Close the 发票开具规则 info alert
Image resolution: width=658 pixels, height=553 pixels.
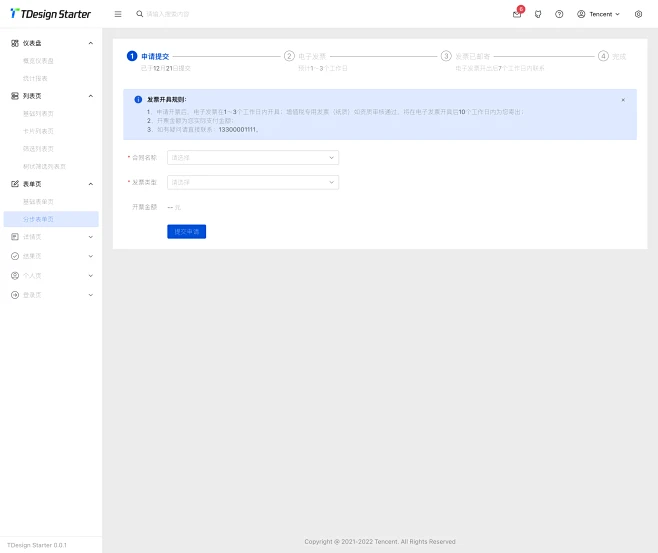click(623, 100)
